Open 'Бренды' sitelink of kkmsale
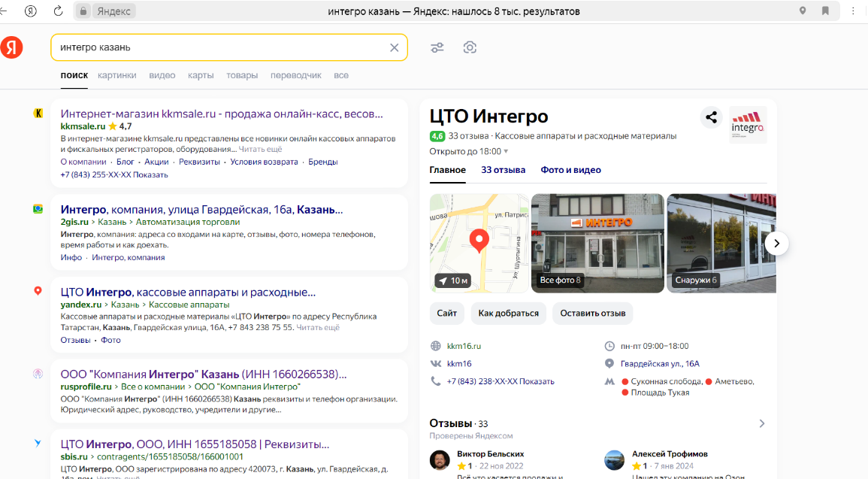The image size is (868, 479). click(x=322, y=162)
